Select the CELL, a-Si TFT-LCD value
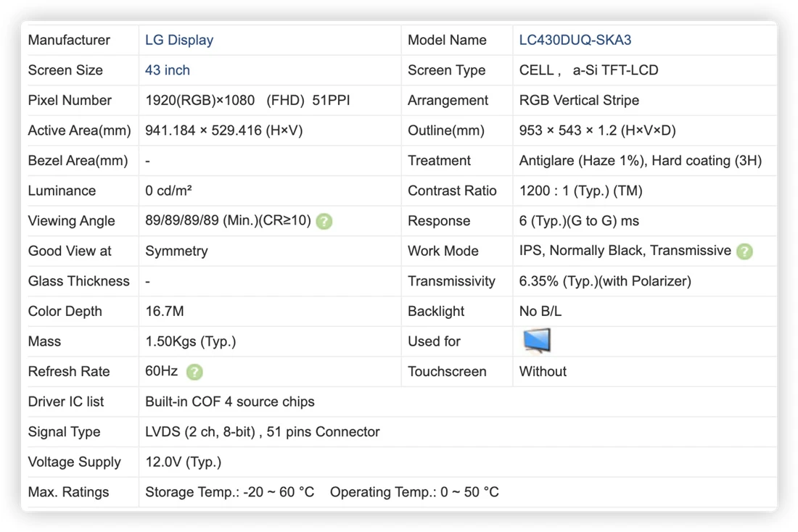Image resolution: width=798 pixels, height=532 pixels. click(x=589, y=70)
